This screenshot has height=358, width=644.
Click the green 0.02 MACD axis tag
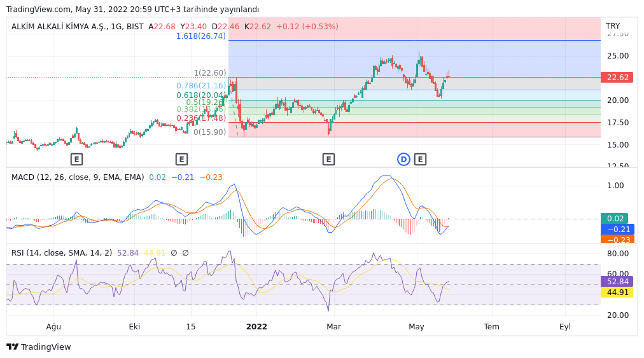[615, 219]
